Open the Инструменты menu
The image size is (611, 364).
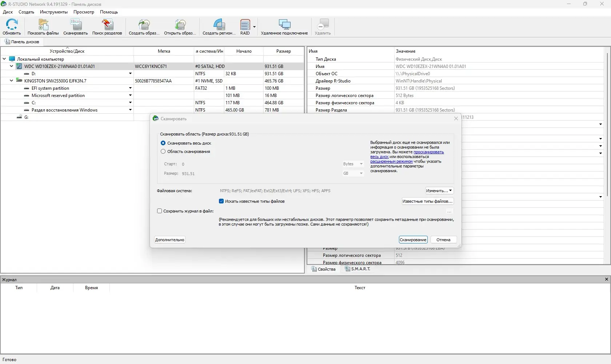coord(54,12)
